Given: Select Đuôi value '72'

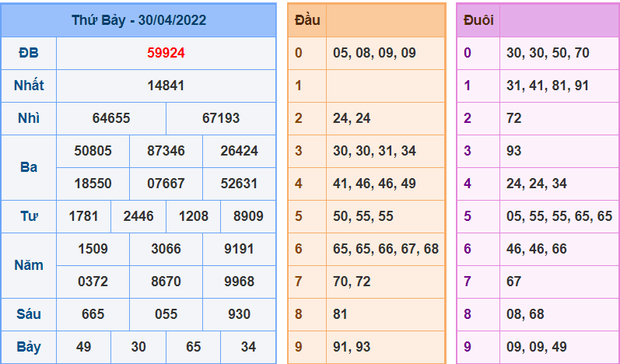Looking at the screenshot, I should pyautogui.click(x=513, y=118).
